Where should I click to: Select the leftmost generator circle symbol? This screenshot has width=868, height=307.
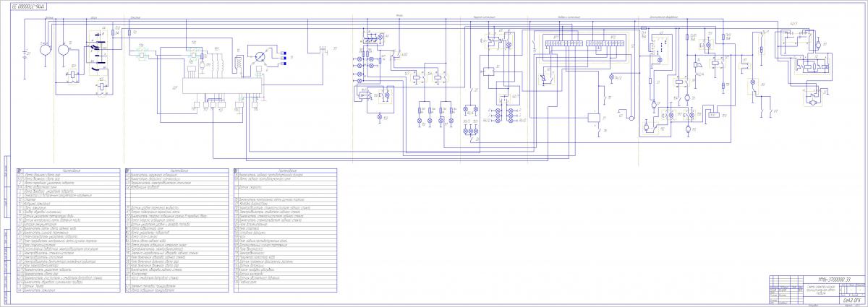click(x=45, y=50)
